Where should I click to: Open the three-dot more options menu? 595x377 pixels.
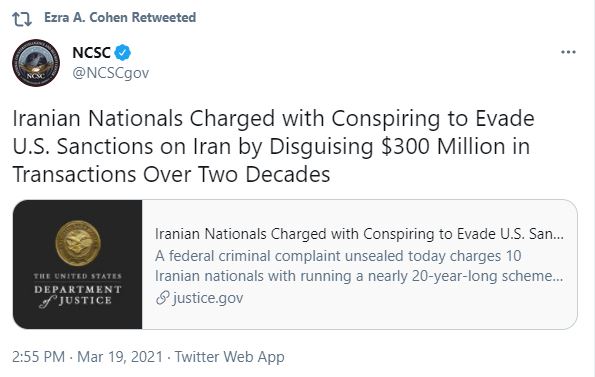coord(568,52)
